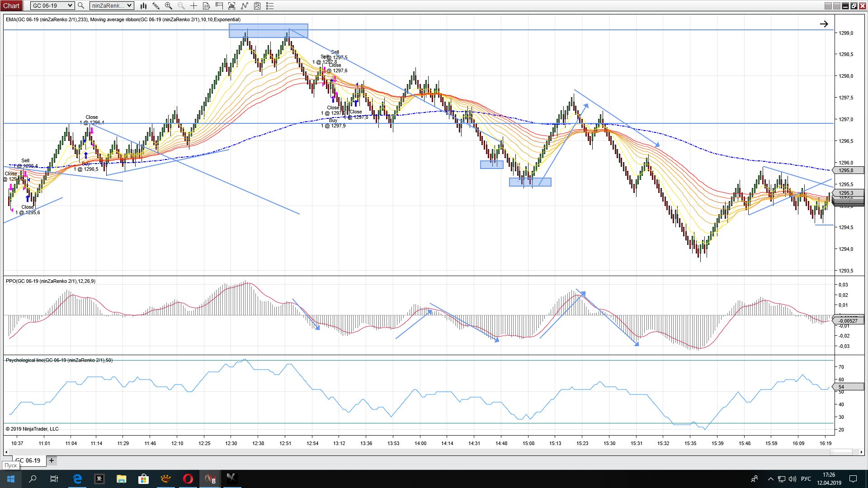Open the Data Box icon
This screenshot has width=868, height=488.
point(206,6)
